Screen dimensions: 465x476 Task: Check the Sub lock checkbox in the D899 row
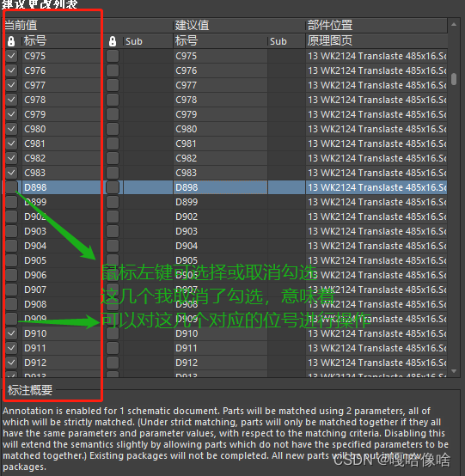point(113,202)
